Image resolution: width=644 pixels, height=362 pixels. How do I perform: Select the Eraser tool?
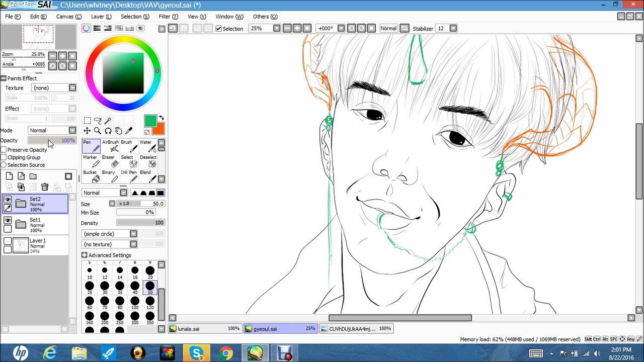[x=110, y=161]
